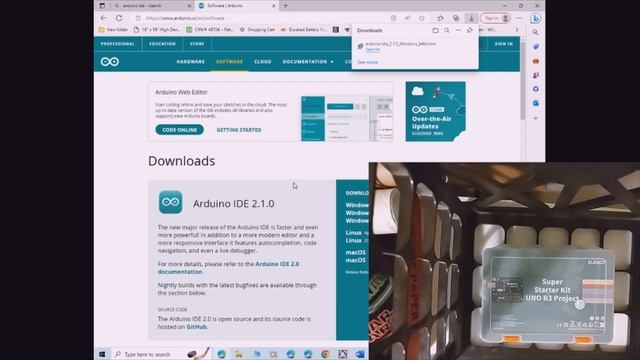This screenshot has width=640, height=360.
Task: Open the Getting Started link
Action: tap(239, 130)
